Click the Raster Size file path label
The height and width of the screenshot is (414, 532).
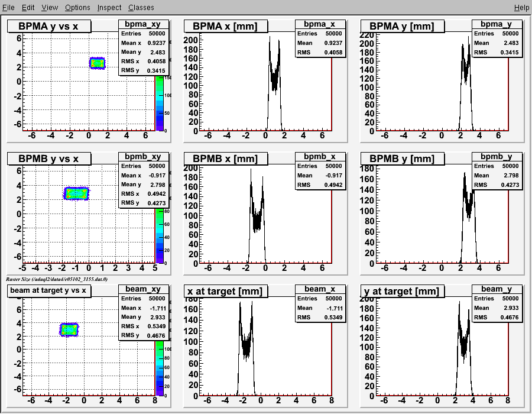click(x=57, y=279)
